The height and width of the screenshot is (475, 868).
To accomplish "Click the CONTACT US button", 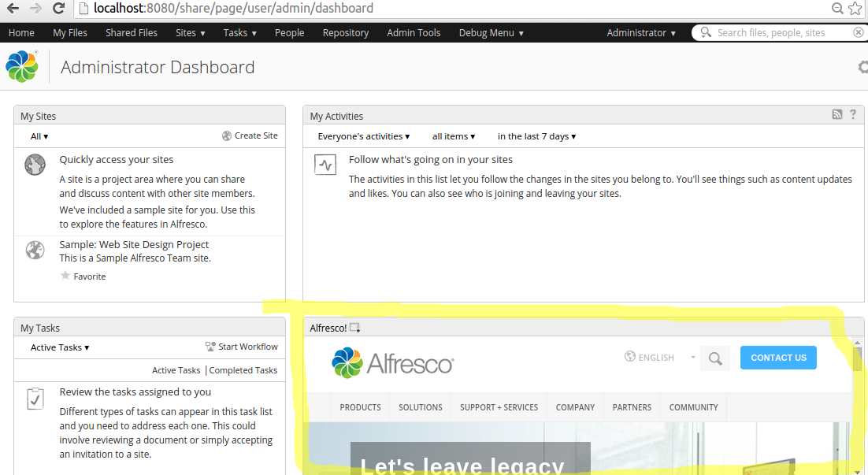I will [x=778, y=357].
